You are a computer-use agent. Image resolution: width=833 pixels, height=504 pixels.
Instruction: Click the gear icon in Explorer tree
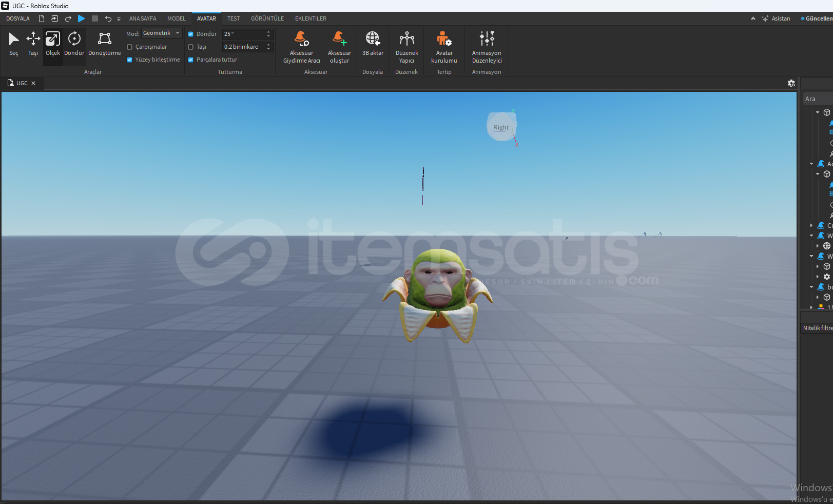tap(827, 277)
